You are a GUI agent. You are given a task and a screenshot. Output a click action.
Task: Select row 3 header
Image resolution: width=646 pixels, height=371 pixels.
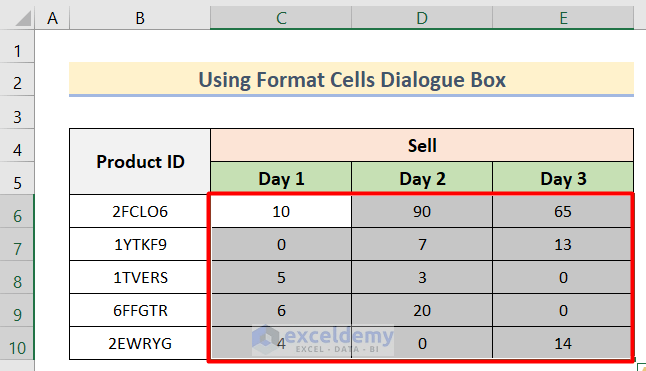(x=17, y=113)
